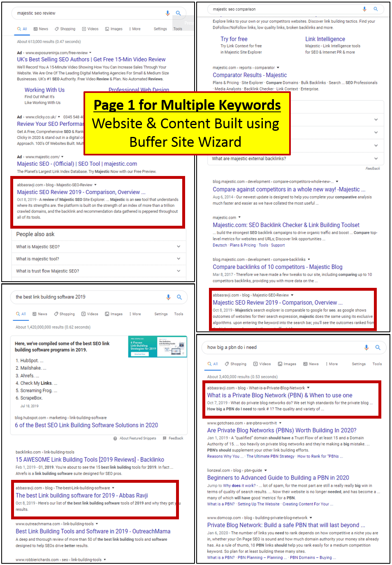This screenshot has width=392, height=565.
Task: Open 'Plans & Pricing' sitelink under Majestic.com result
Action: (243, 245)
